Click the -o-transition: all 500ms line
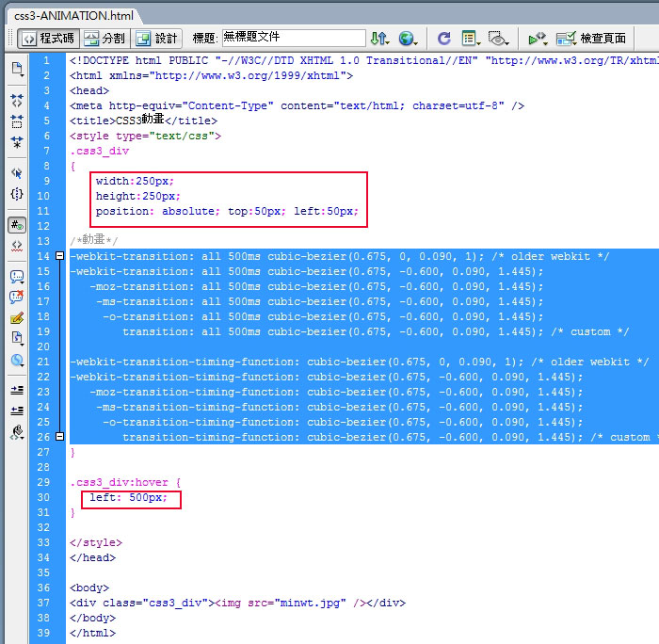The width and height of the screenshot is (659, 644). 323,316
